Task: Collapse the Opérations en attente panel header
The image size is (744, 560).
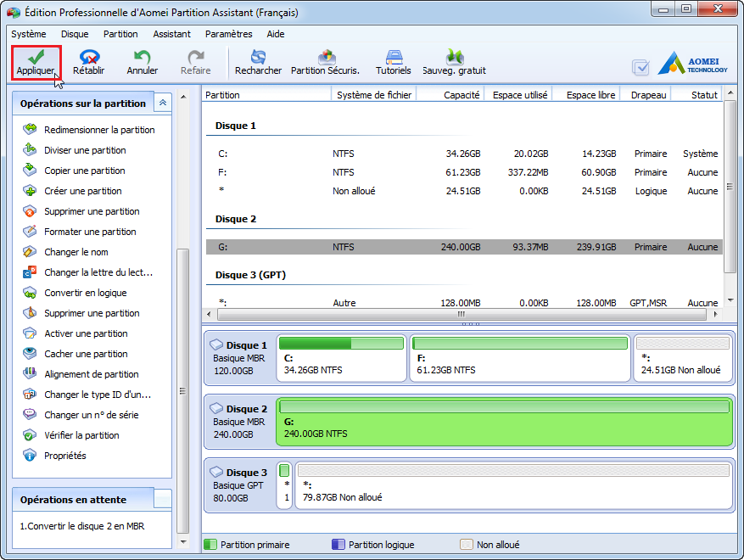Action: [162, 500]
